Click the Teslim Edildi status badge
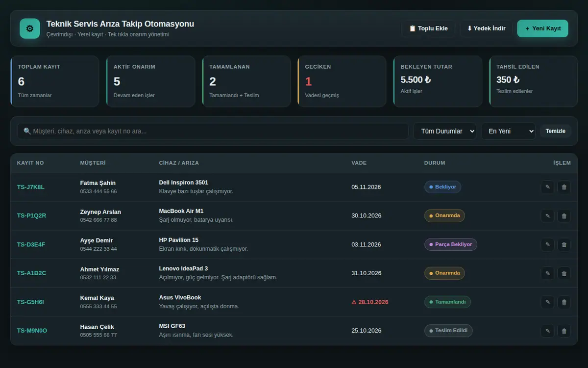Viewport: 588px width, 368px height. pyautogui.click(x=448, y=331)
